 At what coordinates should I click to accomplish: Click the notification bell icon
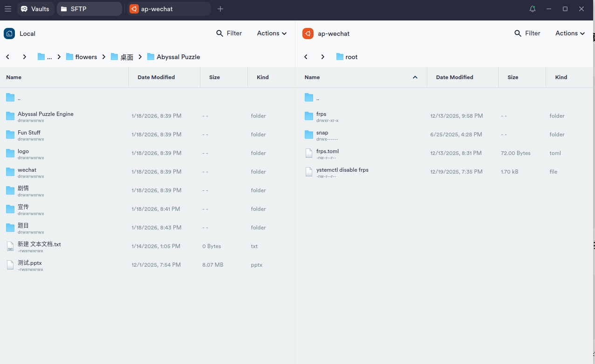(x=533, y=9)
